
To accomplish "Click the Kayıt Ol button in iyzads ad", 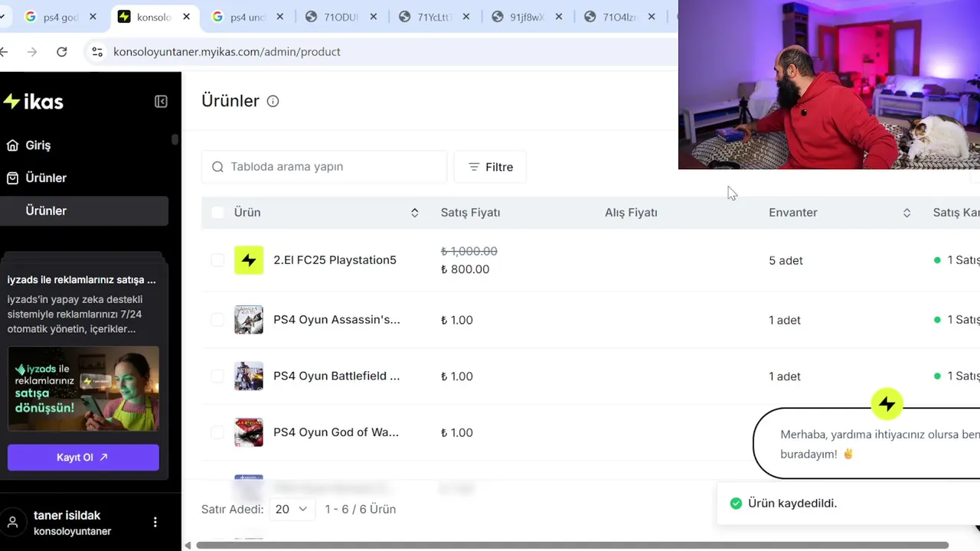I will tap(83, 457).
